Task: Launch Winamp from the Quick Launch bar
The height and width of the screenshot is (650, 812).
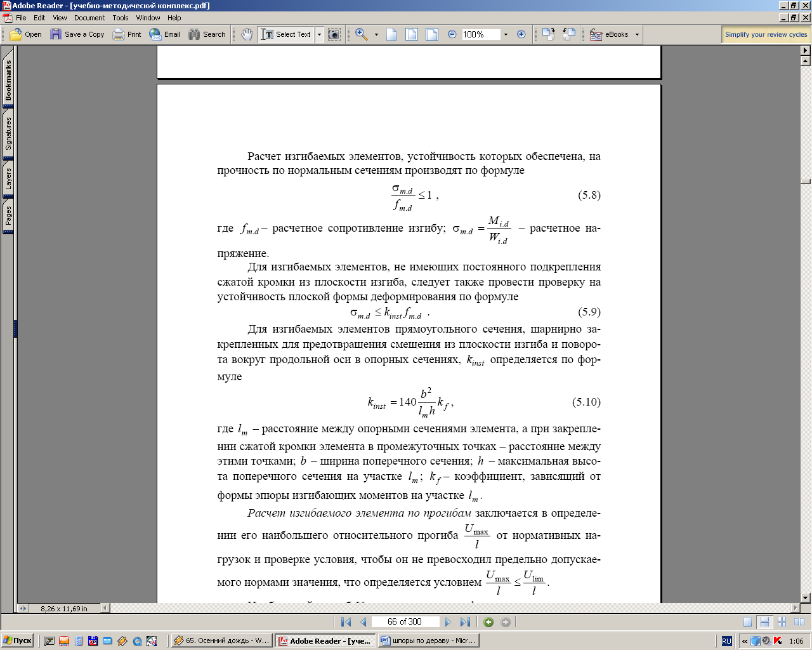Action: click(x=122, y=641)
